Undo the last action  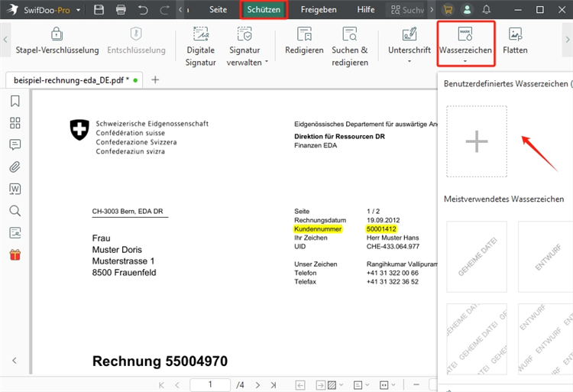pos(143,9)
